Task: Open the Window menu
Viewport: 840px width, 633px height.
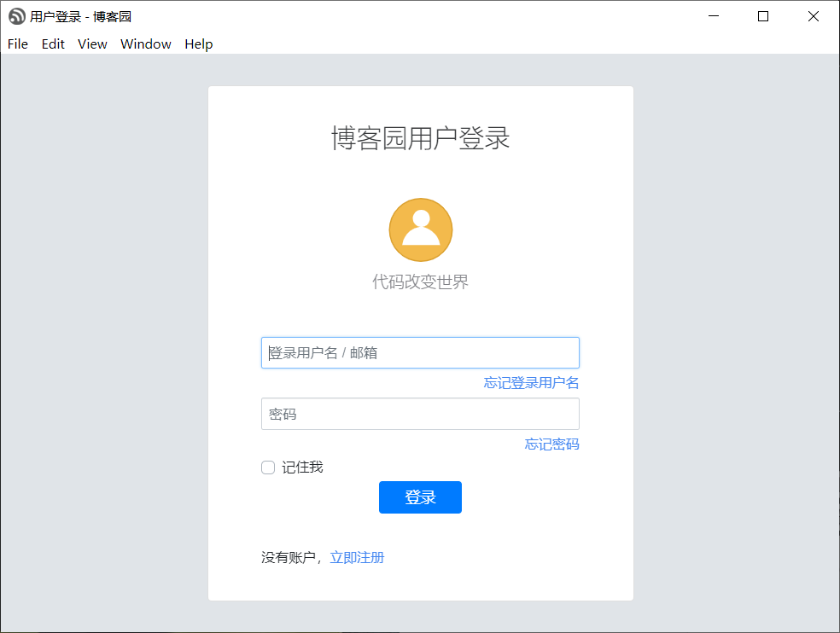Action: click(x=146, y=44)
